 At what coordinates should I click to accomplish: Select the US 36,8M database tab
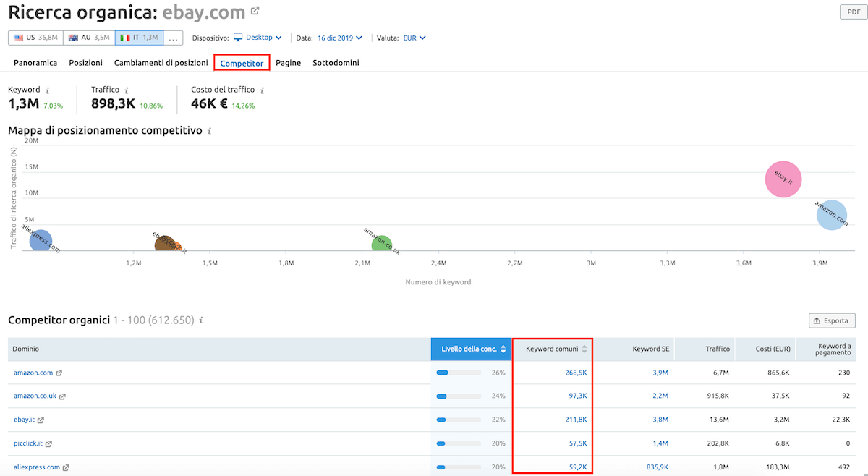[35, 37]
